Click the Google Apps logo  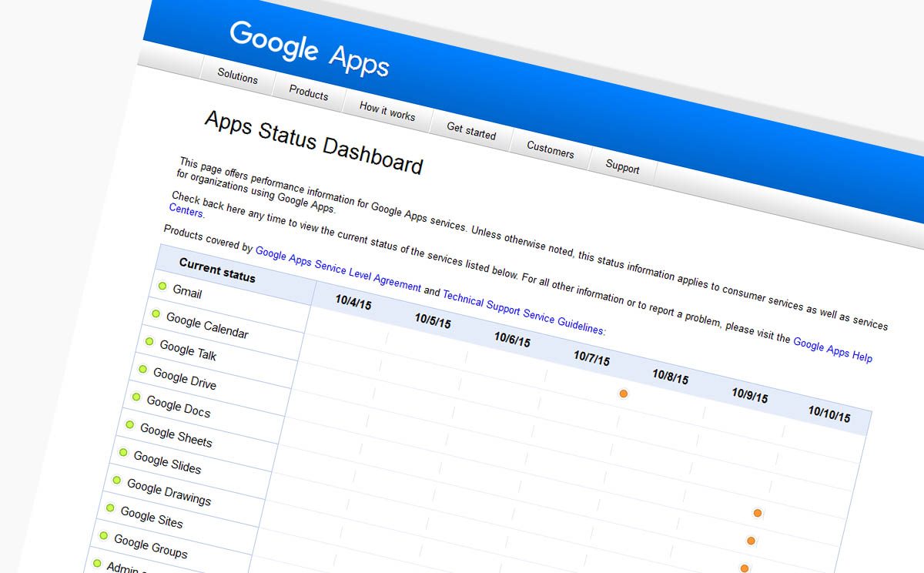[310, 50]
